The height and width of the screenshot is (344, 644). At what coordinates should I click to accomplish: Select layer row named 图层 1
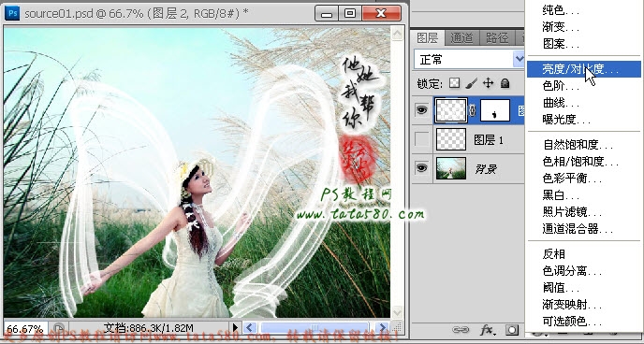(x=468, y=139)
